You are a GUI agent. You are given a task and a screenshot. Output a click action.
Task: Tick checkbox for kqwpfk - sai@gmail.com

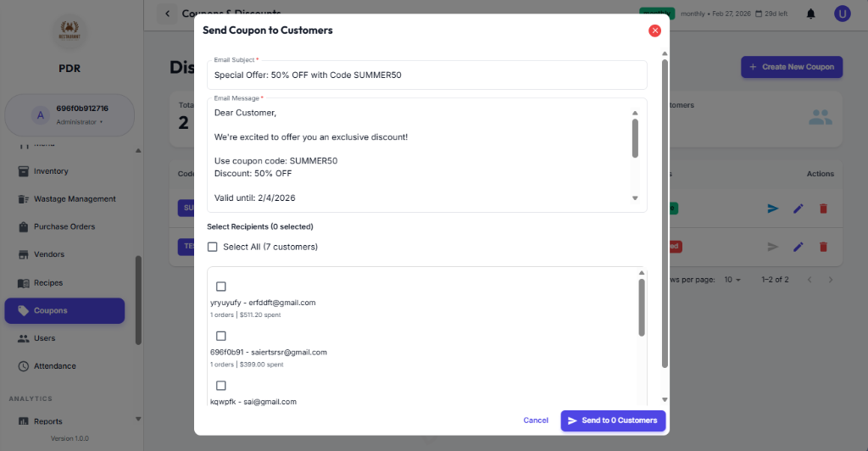(x=221, y=386)
